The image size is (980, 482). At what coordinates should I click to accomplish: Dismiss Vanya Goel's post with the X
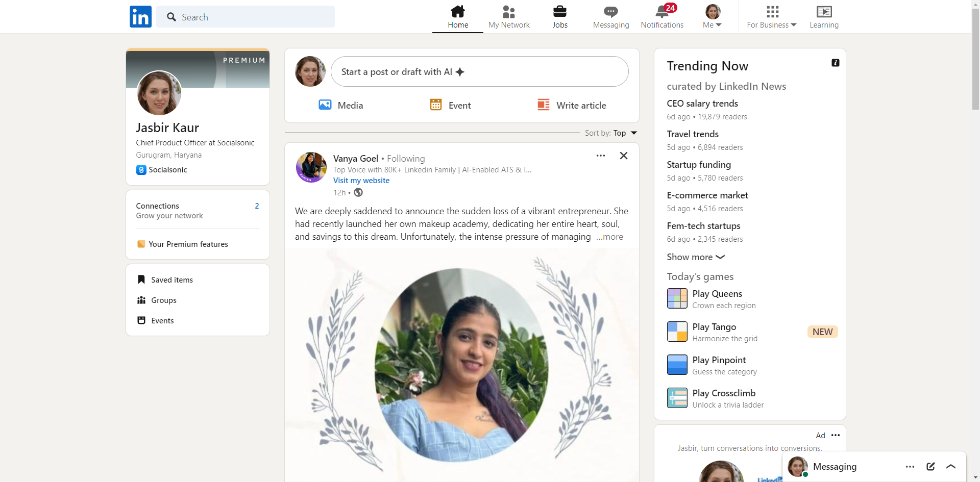click(x=623, y=156)
